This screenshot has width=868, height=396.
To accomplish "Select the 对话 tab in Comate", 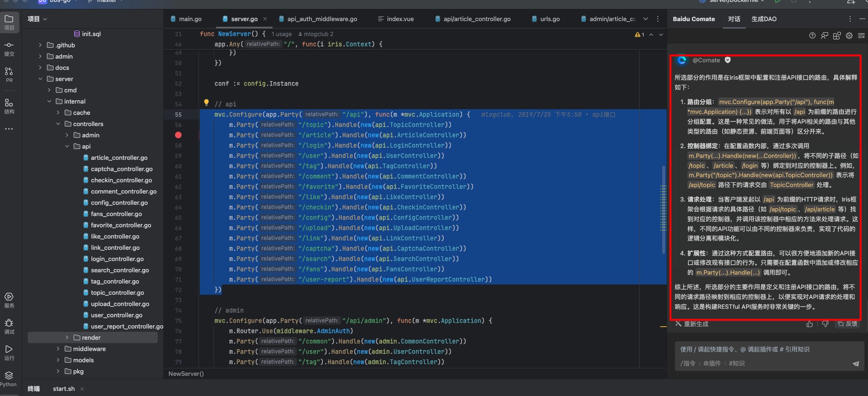I will pos(734,19).
